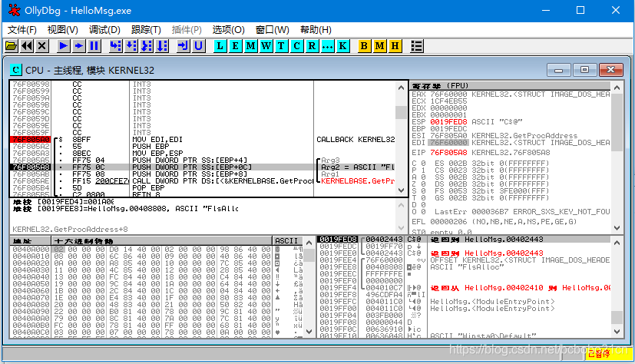
Task: Open the 跟踪(T) menu
Action: [146, 29]
